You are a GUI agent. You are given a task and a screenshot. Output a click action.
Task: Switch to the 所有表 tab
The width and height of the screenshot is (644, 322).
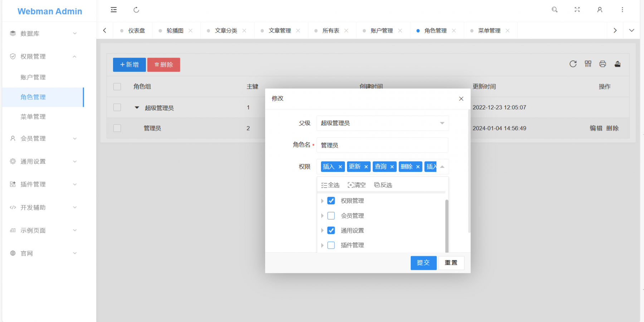pyautogui.click(x=331, y=31)
